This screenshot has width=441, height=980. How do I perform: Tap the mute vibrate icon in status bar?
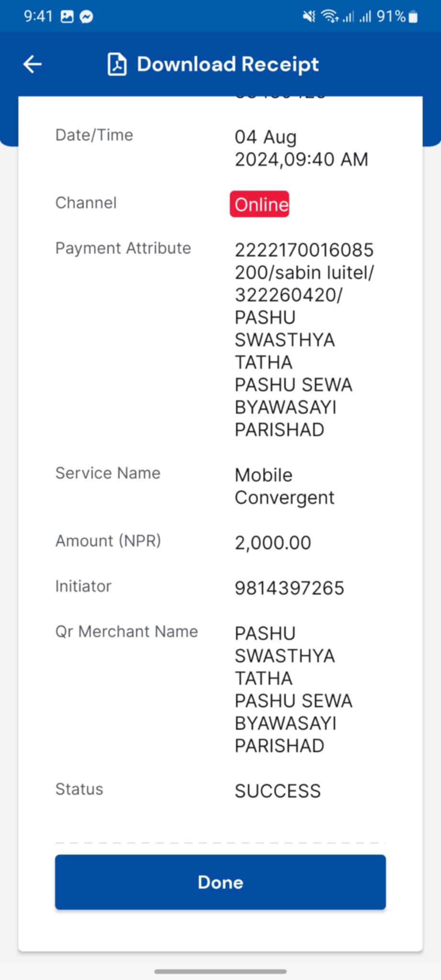click(x=309, y=17)
